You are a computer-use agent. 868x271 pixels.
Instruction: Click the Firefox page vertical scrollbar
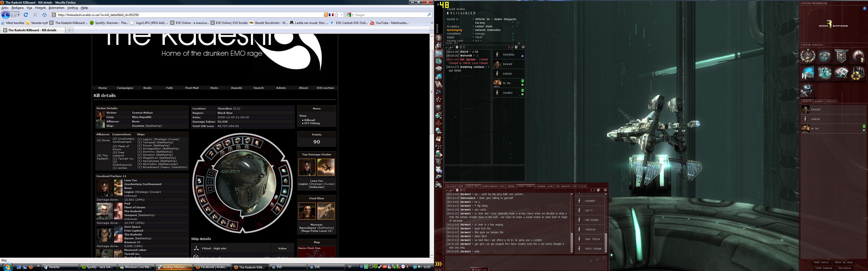[432, 92]
